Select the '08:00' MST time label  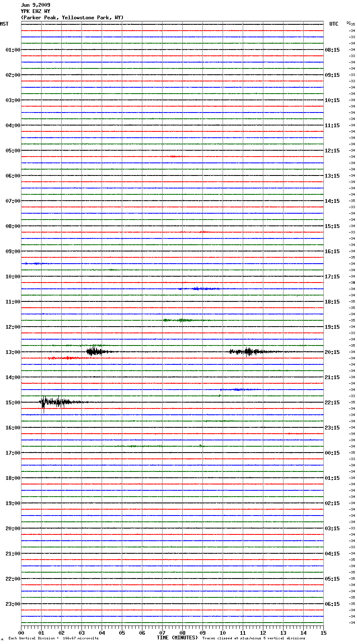pos(13,226)
